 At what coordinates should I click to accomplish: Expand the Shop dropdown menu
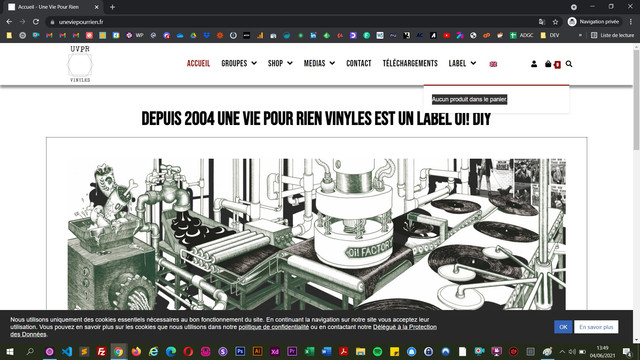coord(280,63)
